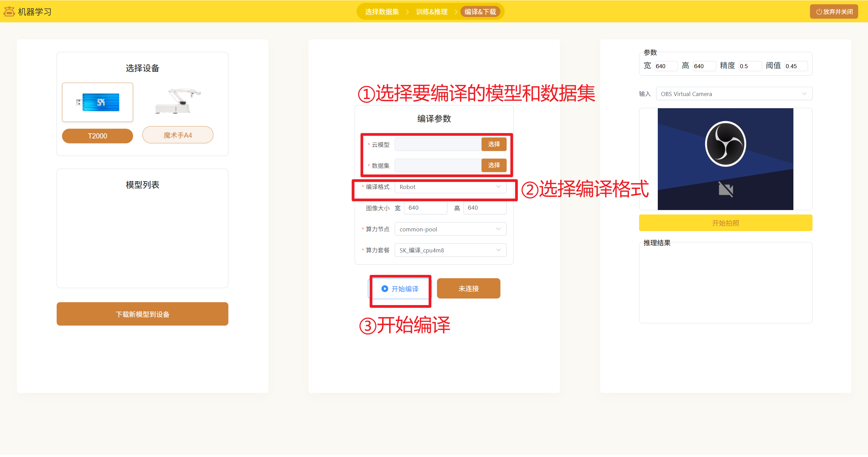The image size is (868, 457).
Task: Expand the 算力节点 common-pool dropdown
Action: click(450, 229)
